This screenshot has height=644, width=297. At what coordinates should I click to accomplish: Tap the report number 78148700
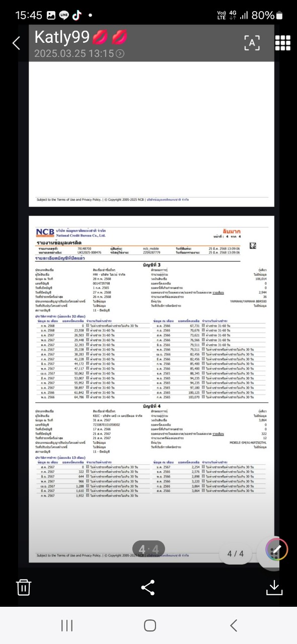coord(84,249)
